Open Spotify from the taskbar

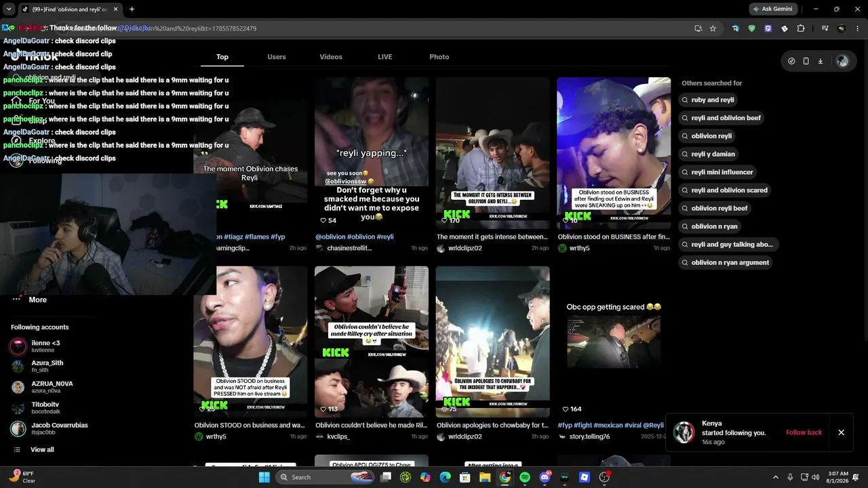coord(525,477)
